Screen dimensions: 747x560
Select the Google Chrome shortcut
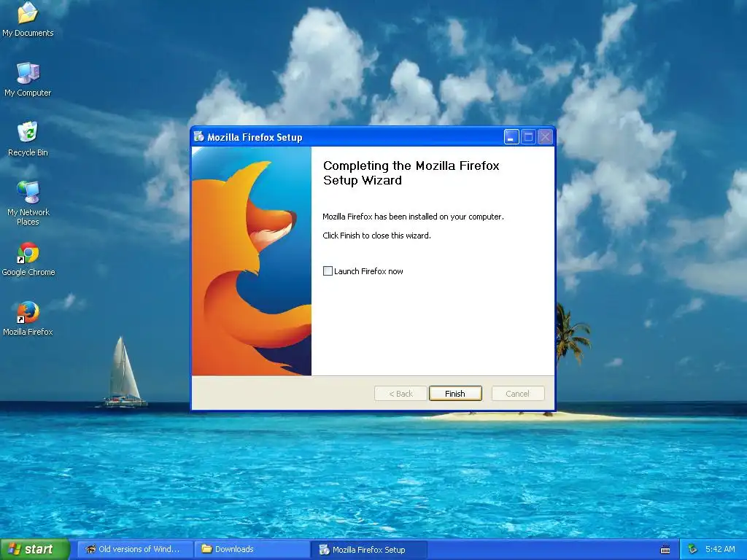click(x=28, y=259)
